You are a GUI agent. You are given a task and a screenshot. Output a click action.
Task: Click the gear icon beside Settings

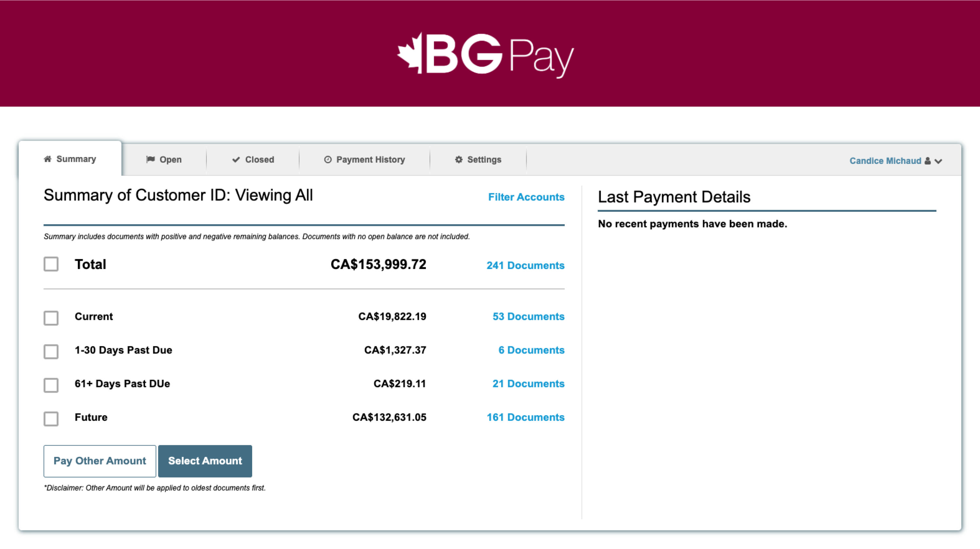459,160
